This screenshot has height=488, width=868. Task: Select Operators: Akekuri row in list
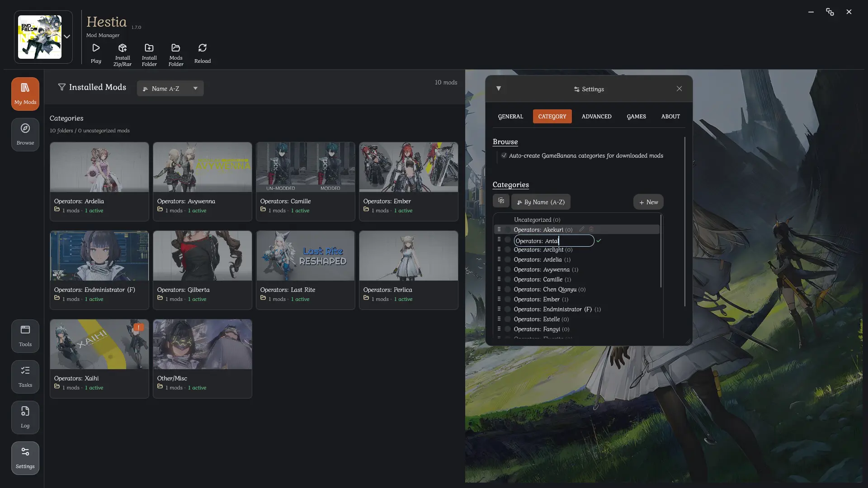click(x=577, y=230)
